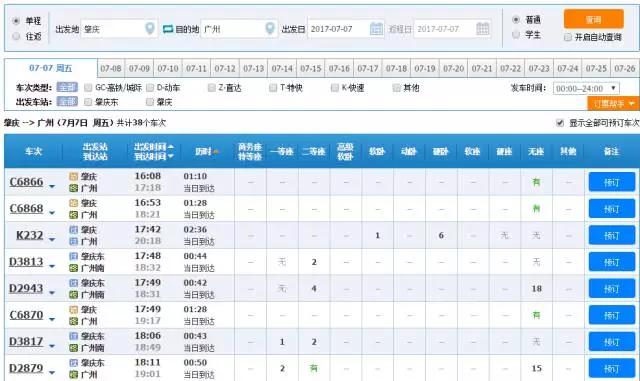Enable the 开启自动查询 checkbox

coord(567,37)
